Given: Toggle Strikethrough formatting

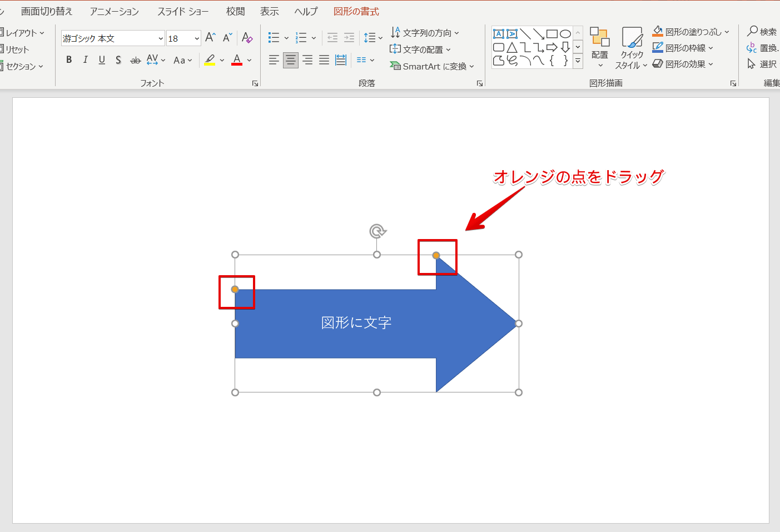Looking at the screenshot, I should point(135,59).
